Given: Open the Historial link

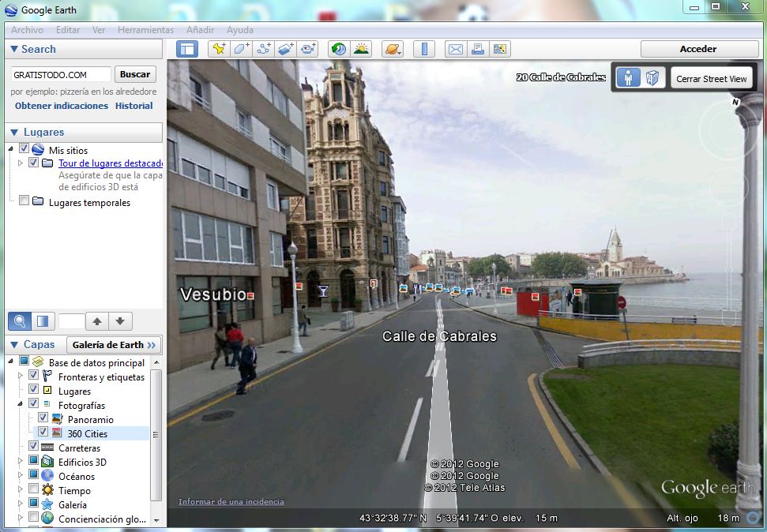Looking at the screenshot, I should tap(134, 106).
